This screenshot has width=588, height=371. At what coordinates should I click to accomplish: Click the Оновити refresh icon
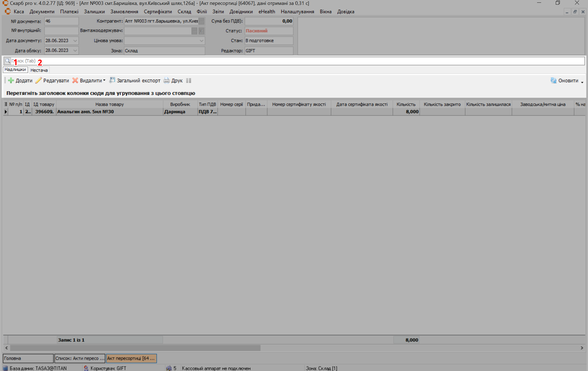click(553, 80)
